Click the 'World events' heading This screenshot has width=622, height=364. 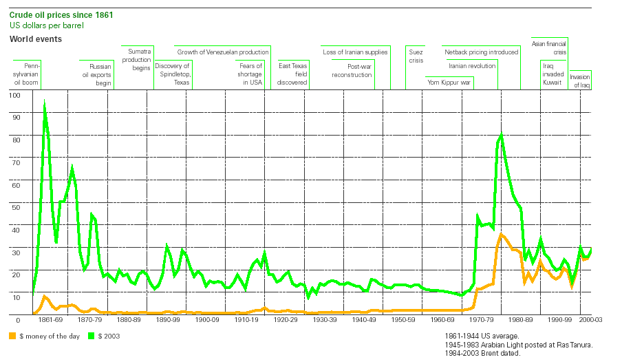pyautogui.click(x=36, y=39)
